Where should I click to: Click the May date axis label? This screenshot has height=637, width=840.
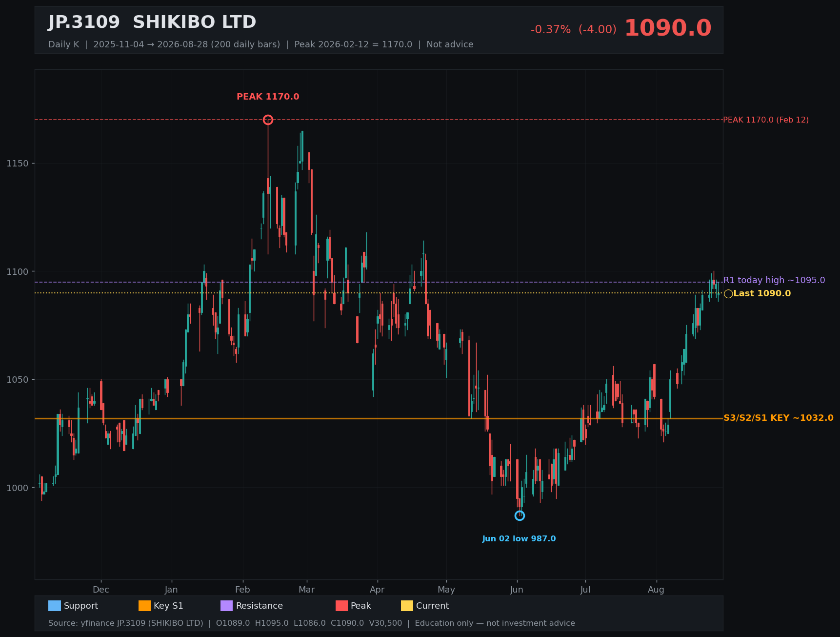[x=446, y=590]
